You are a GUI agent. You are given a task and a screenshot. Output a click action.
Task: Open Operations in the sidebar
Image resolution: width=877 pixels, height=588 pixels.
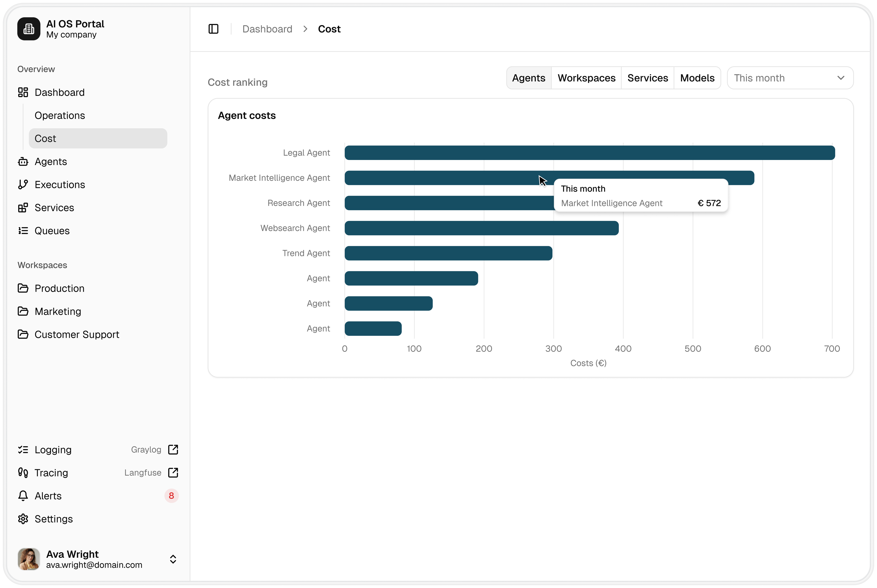(x=98, y=116)
